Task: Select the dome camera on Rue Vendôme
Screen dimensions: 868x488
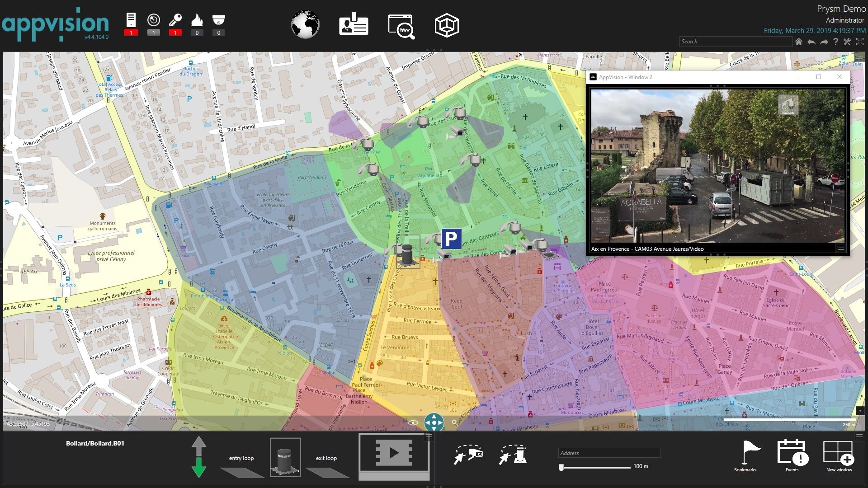Action: pyautogui.click(x=372, y=170)
